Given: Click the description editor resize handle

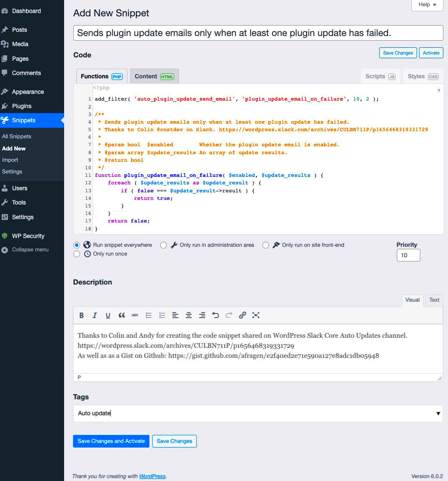Looking at the screenshot, I should coord(440,378).
